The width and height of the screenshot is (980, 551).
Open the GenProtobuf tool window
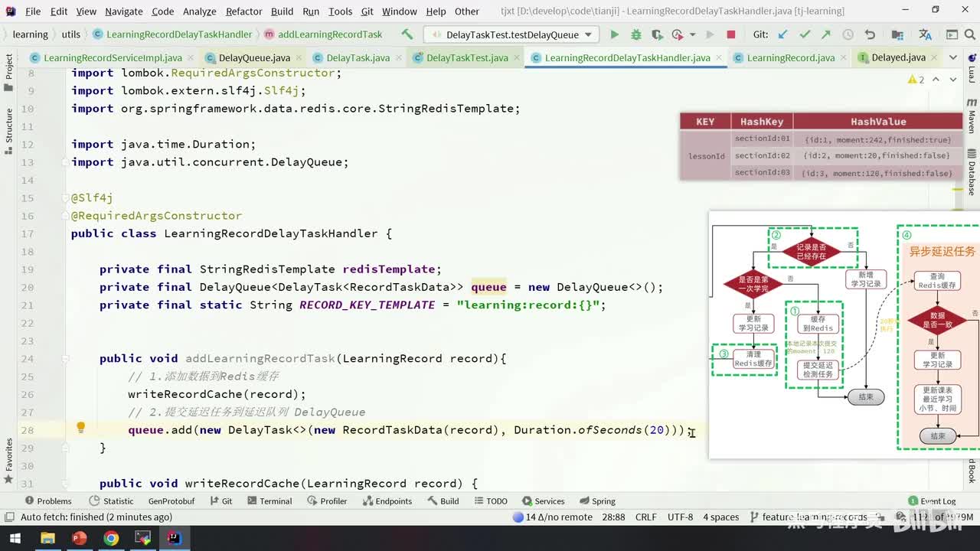coord(171,501)
